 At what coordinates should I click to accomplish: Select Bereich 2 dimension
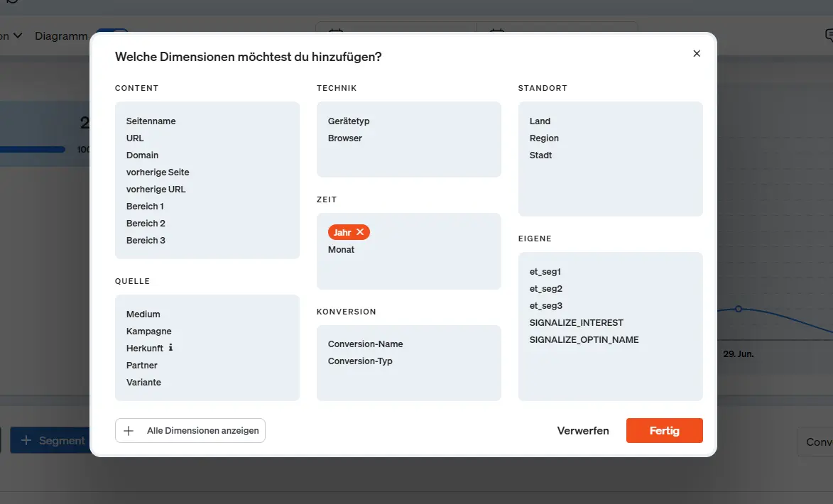coord(146,223)
